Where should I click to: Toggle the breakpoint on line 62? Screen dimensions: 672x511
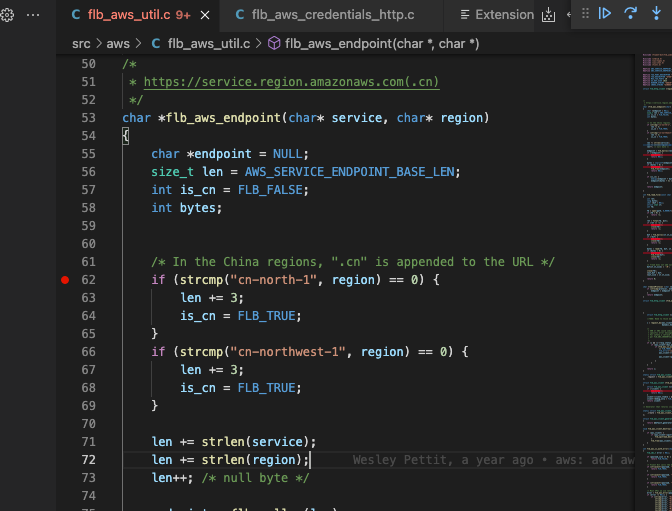65,280
